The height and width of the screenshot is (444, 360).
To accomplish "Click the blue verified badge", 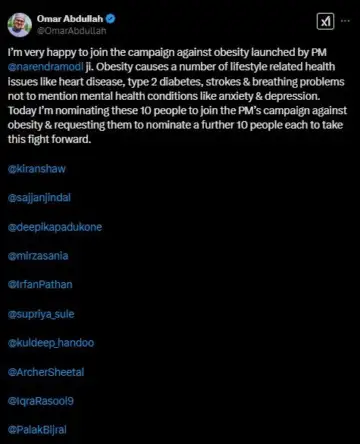I will click(x=111, y=19).
